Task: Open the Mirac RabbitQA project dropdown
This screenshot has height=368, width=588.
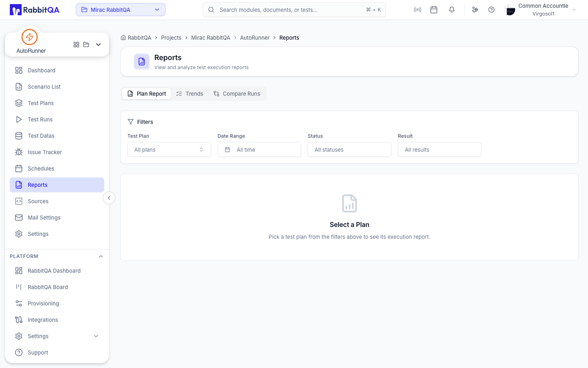Action: coord(120,10)
